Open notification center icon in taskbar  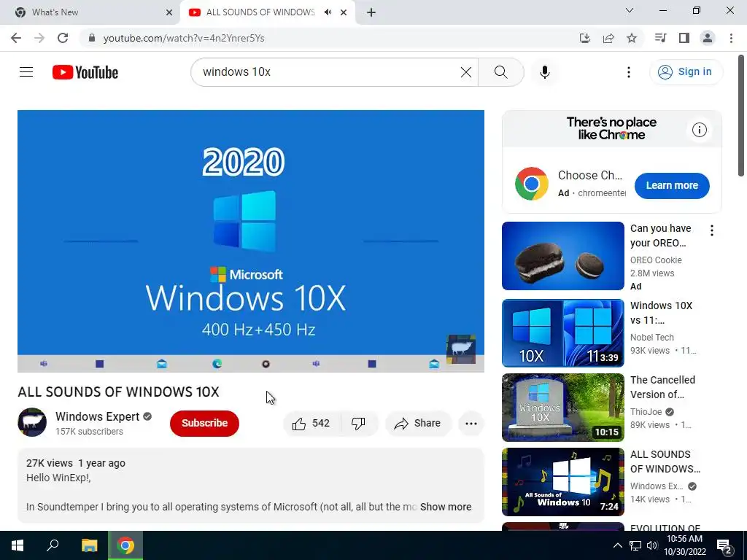(724, 545)
